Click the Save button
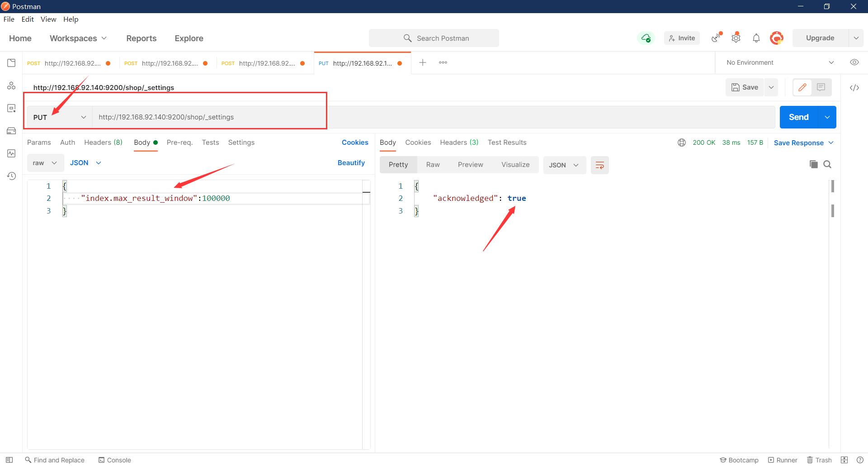 pyautogui.click(x=745, y=87)
